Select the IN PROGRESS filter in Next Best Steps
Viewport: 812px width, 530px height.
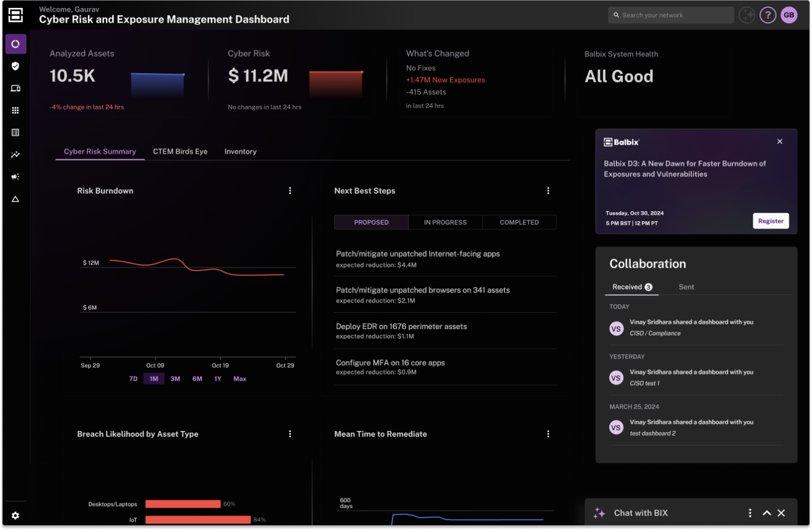point(445,222)
